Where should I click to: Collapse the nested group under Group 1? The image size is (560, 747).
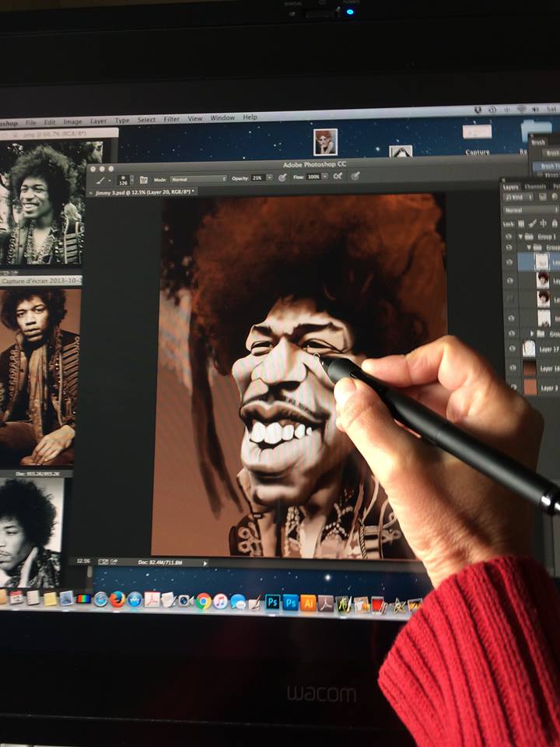pos(530,247)
